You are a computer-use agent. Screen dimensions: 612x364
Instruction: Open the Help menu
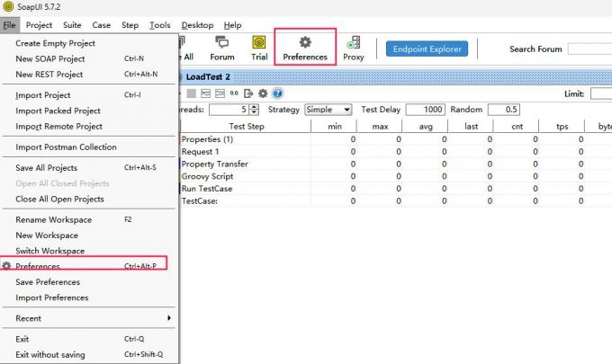[x=232, y=25]
